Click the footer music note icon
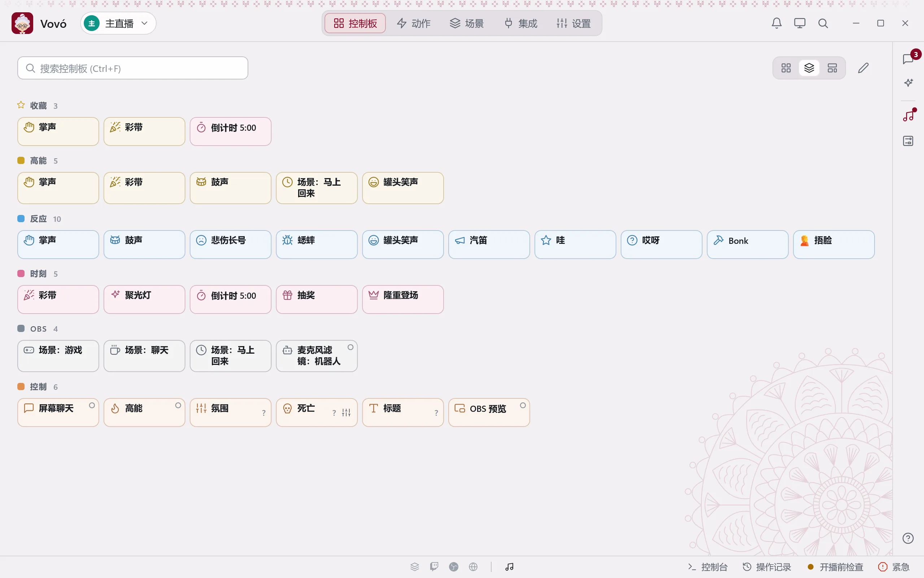The width and height of the screenshot is (924, 578). [509, 566]
